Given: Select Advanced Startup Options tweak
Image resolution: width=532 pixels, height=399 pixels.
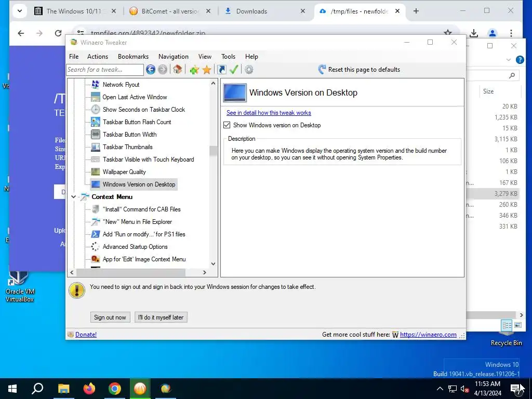Looking at the screenshot, I should click(x=135, y=247).
